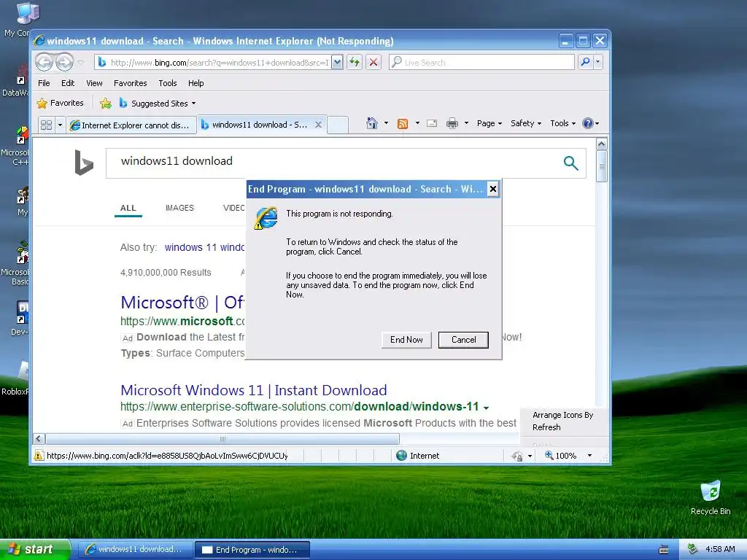Click horizontal scrollbar left arrow
Viewport: 747px width, 560px height.
(39, 438)
